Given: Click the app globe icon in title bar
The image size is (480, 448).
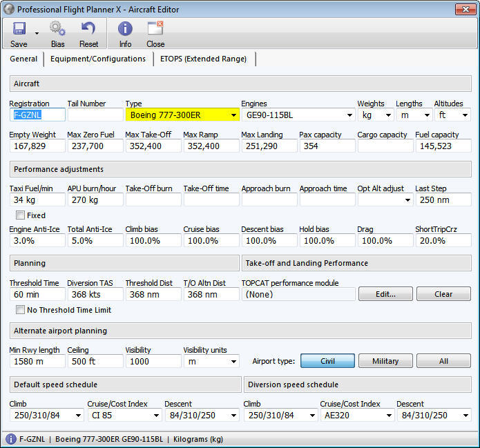Looking at the screenshot, I should pos(9,9).
